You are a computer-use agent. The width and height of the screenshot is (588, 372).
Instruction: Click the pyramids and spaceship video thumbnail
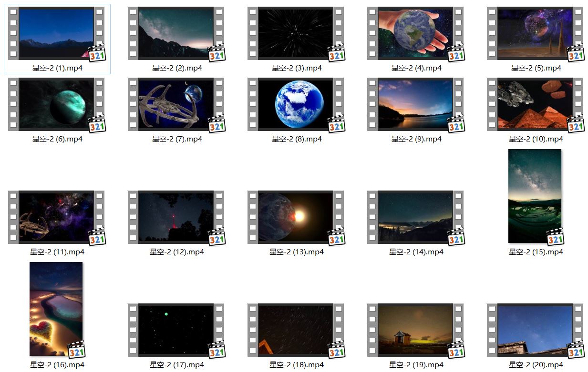click(535, 104)
